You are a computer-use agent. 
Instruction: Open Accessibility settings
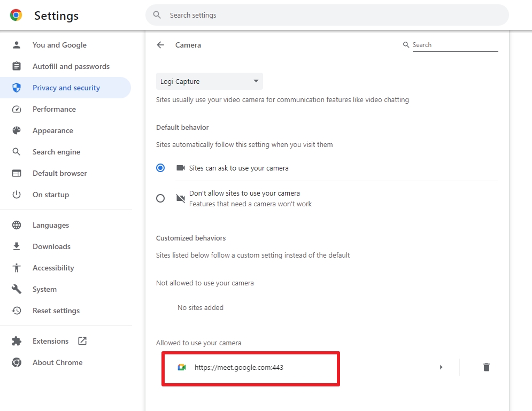click(x=53, y=268)
